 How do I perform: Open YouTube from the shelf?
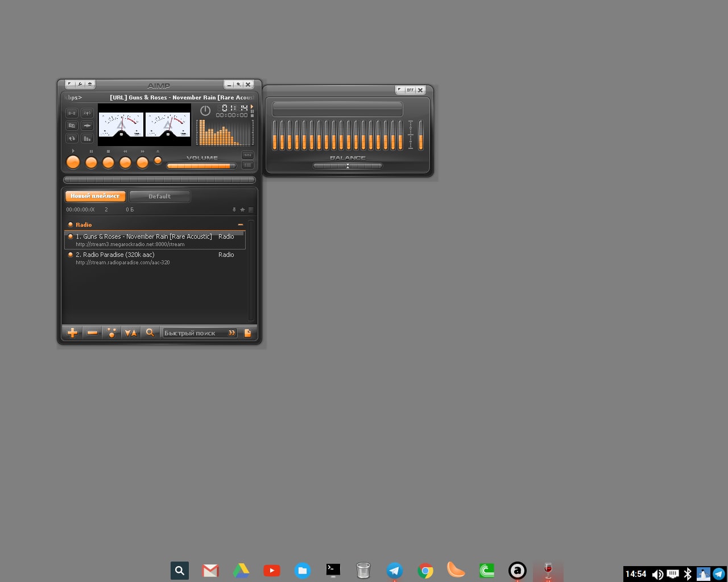[x=272, y=571]
